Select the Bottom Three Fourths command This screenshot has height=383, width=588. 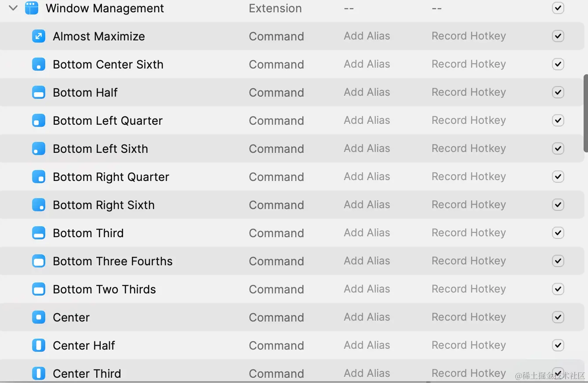pos(113,261)
